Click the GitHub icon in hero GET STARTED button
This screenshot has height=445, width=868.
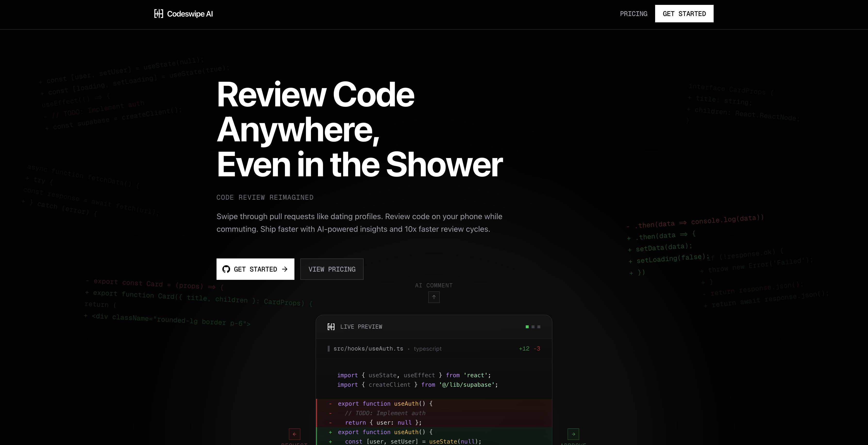[226, 269]
